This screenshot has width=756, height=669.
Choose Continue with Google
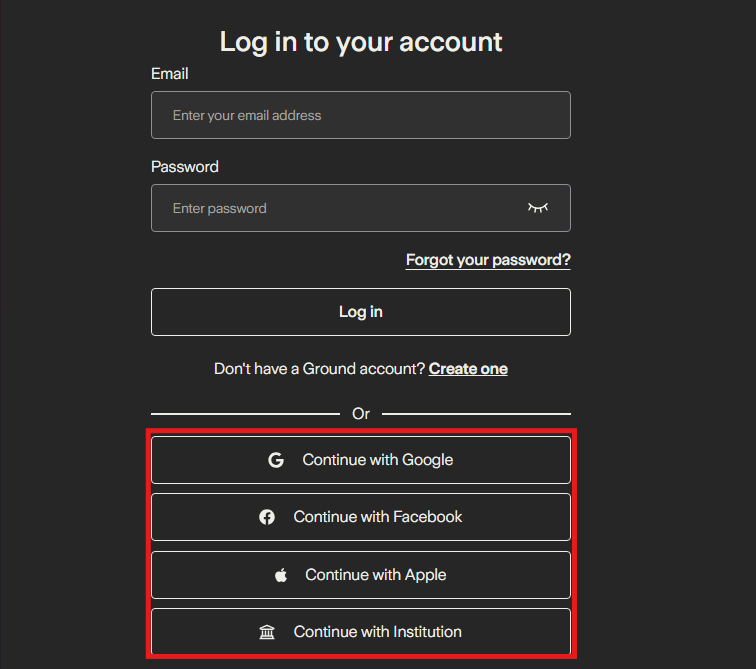tap(377, 460)
